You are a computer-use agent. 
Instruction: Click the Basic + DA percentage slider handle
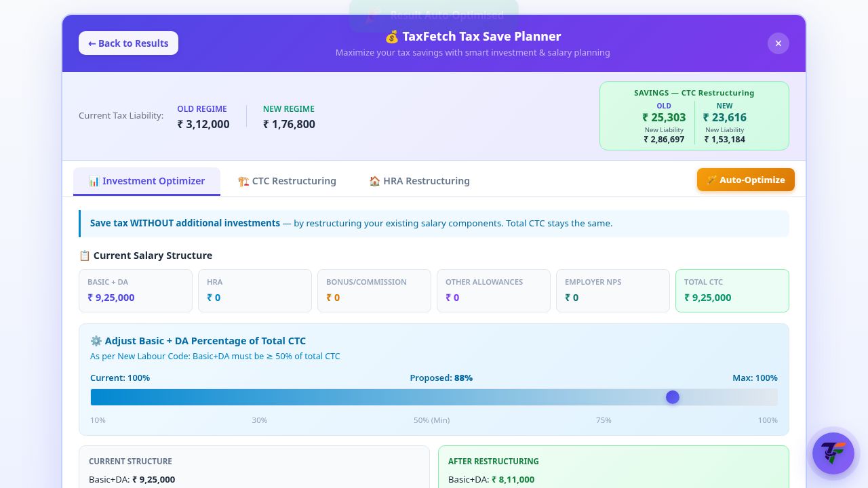tap(673, 397)
